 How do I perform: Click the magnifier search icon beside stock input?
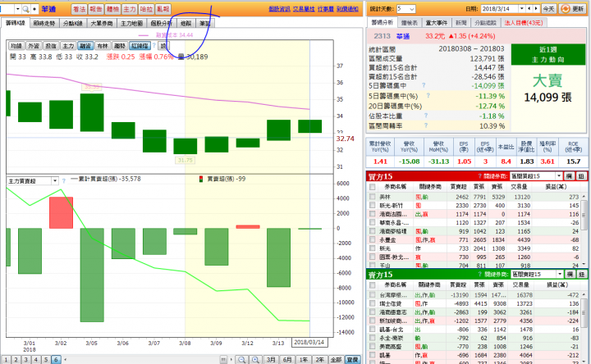click(25, 9)
